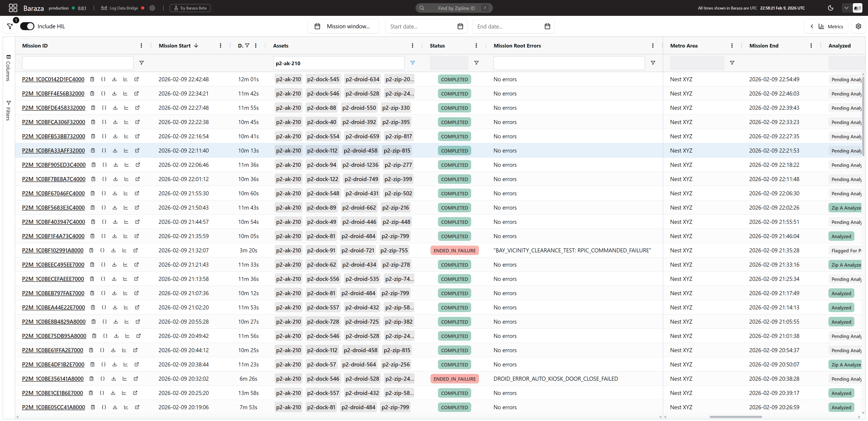Click Try Baraza Beta button
The height and width of the screenshot is (421, 868).
190,8
